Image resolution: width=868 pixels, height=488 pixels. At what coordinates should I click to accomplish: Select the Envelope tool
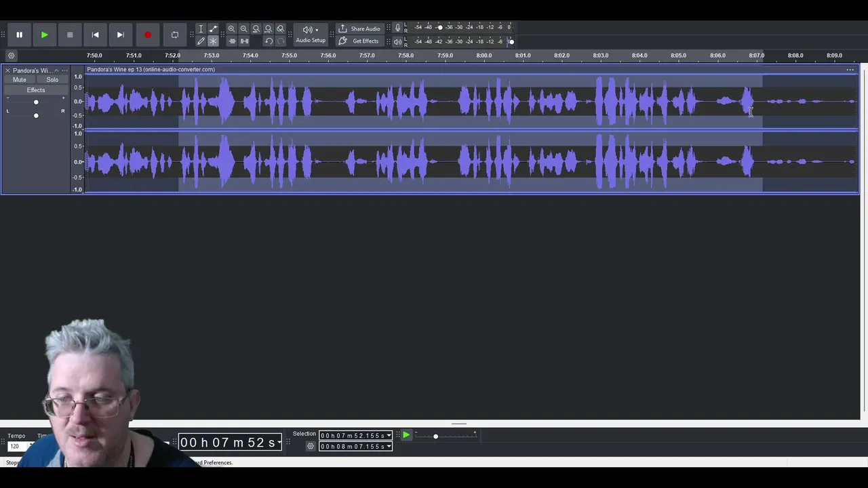click(x=213, y=29)
